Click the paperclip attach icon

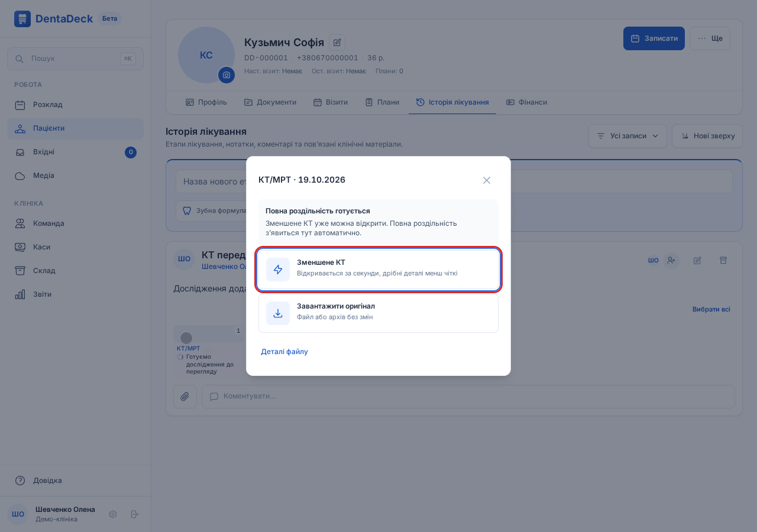[x=185, y=397]
